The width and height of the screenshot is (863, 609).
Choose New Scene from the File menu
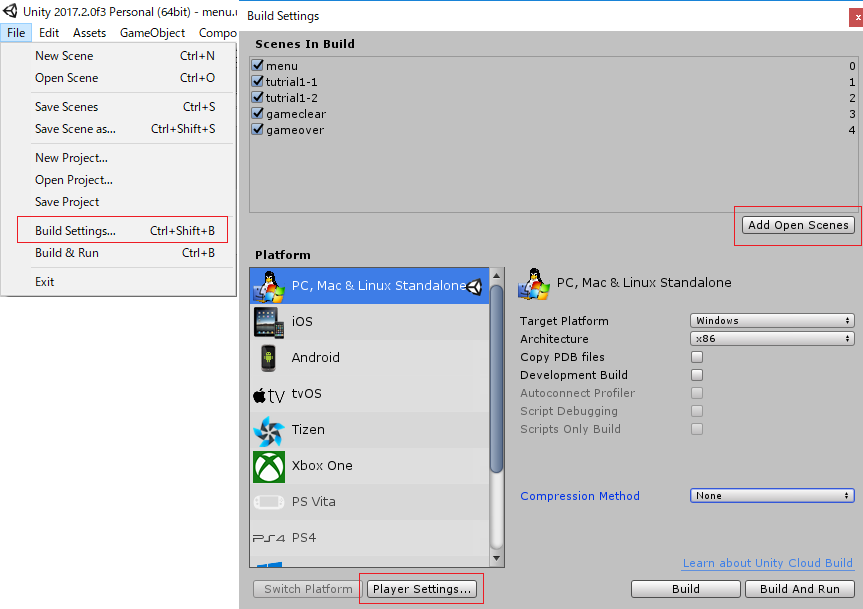coord(125,56)
